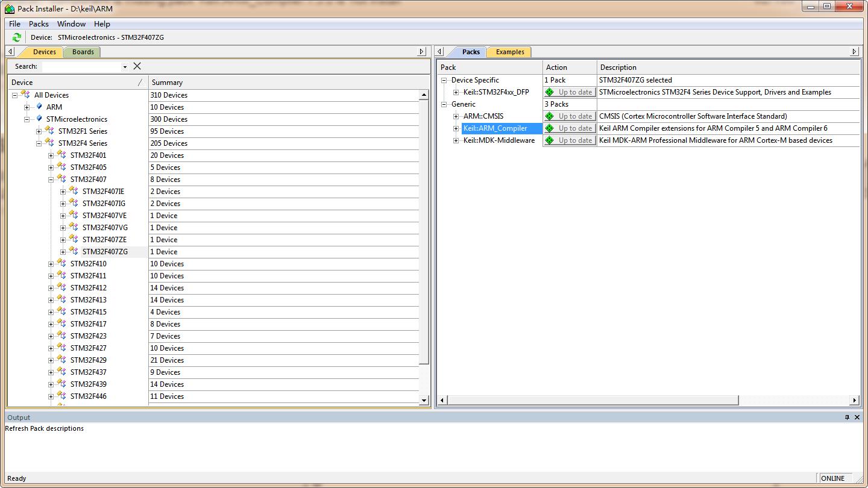Click Up to date button for ARM::CMSIS

point(570,116)
